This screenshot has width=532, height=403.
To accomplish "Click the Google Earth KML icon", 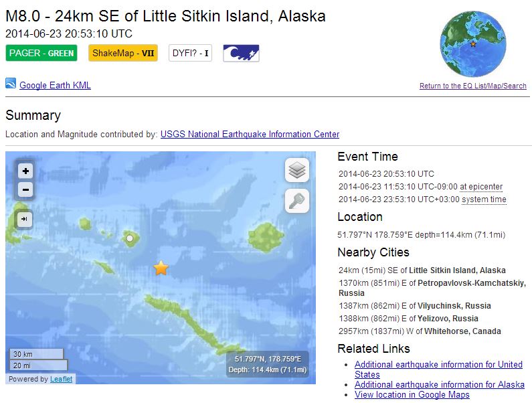I will (11, 84).
